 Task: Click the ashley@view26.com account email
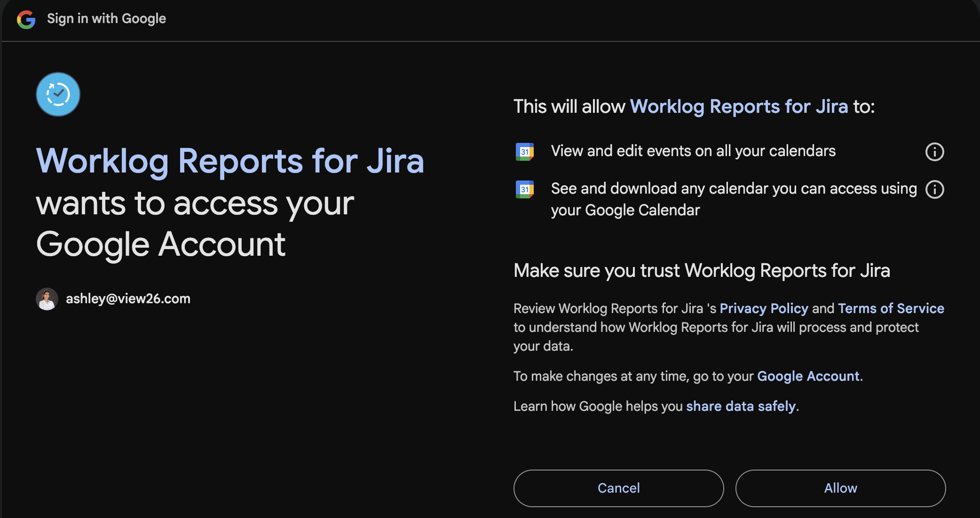coord(128,299)
